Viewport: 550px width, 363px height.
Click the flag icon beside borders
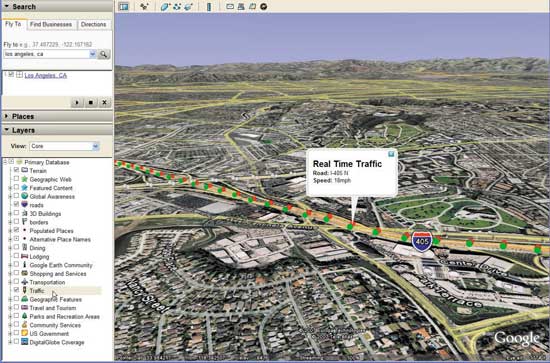click(x=25, y=222)
